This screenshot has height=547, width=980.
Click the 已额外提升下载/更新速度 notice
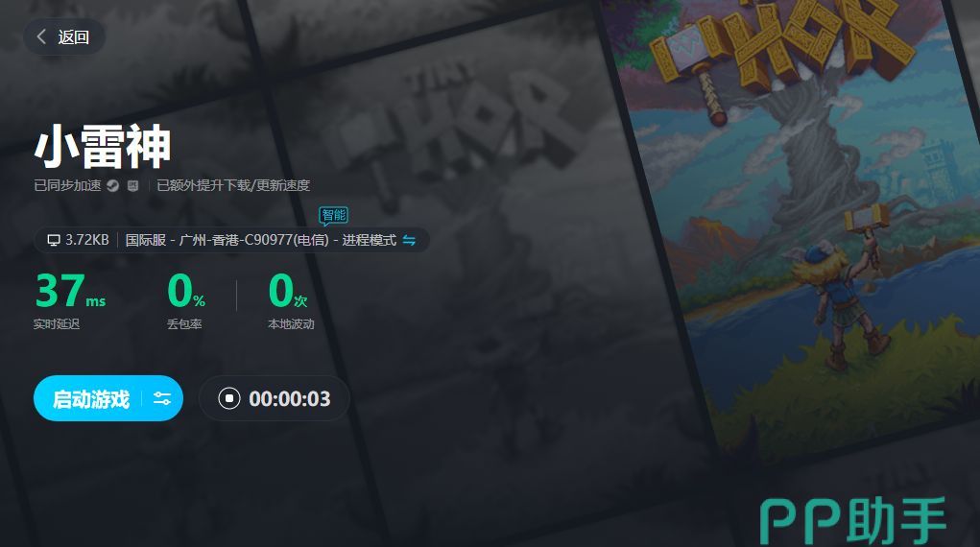click(x=233, y=185)
